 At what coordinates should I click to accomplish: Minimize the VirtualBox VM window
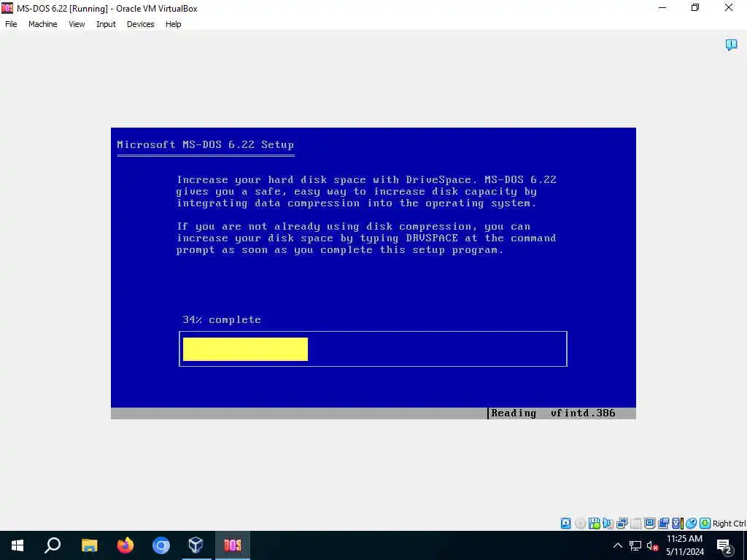coord(662,8)
